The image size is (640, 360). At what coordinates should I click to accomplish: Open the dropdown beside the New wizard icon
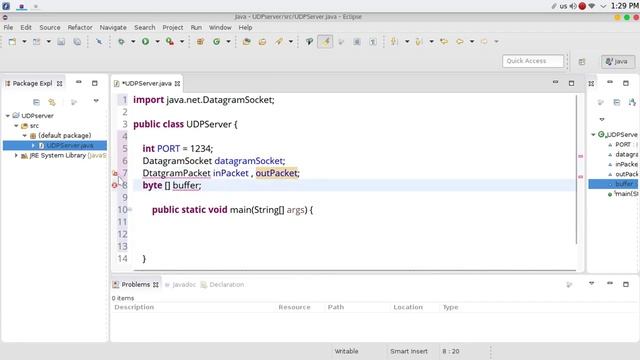click(x=24, y=42)
